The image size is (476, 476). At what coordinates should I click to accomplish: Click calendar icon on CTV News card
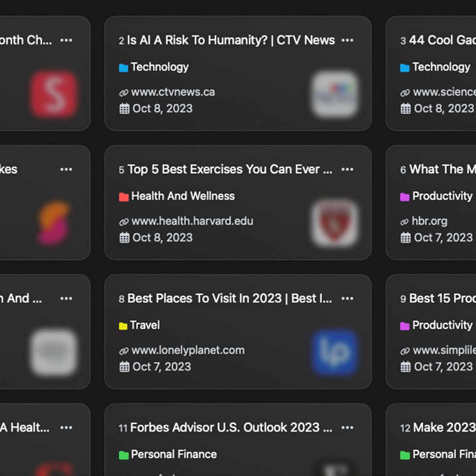124,109
